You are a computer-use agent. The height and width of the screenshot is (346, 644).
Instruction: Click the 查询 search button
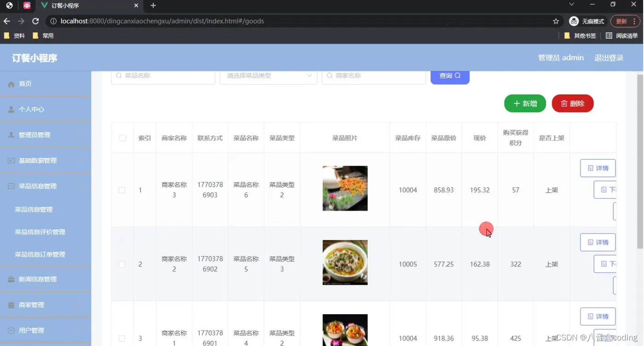[450, 77]
